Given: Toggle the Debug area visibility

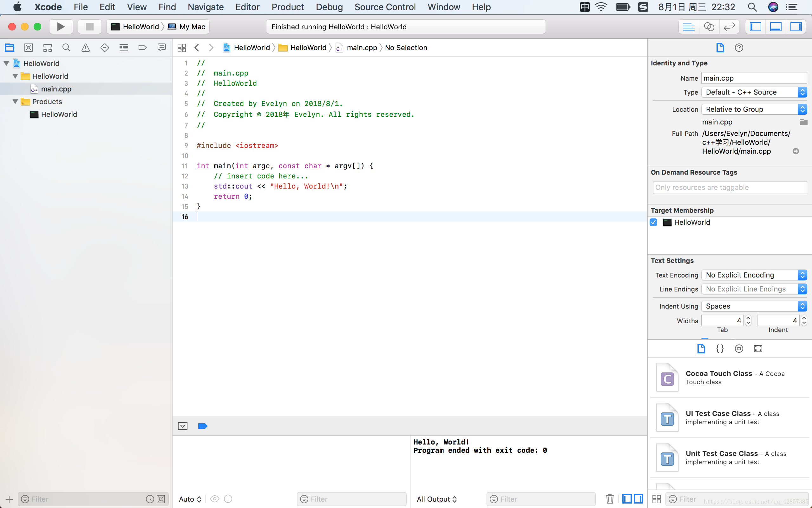Looking at the screenshot, I should pos(776,27).
